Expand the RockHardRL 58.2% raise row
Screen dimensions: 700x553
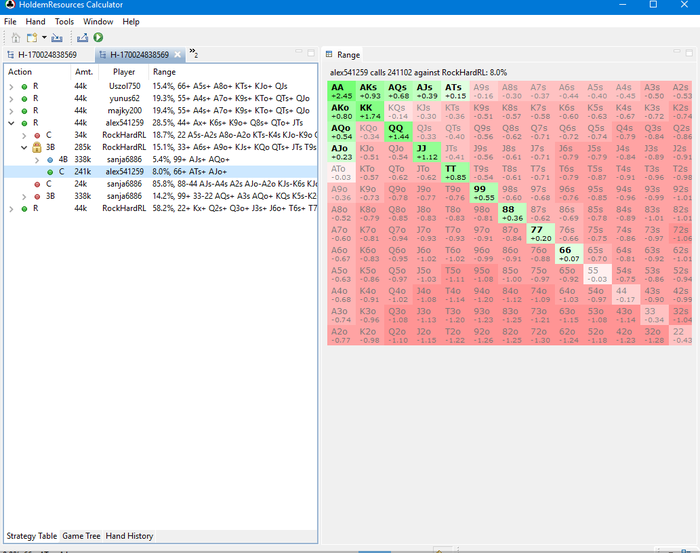click(x=11, y=208)
